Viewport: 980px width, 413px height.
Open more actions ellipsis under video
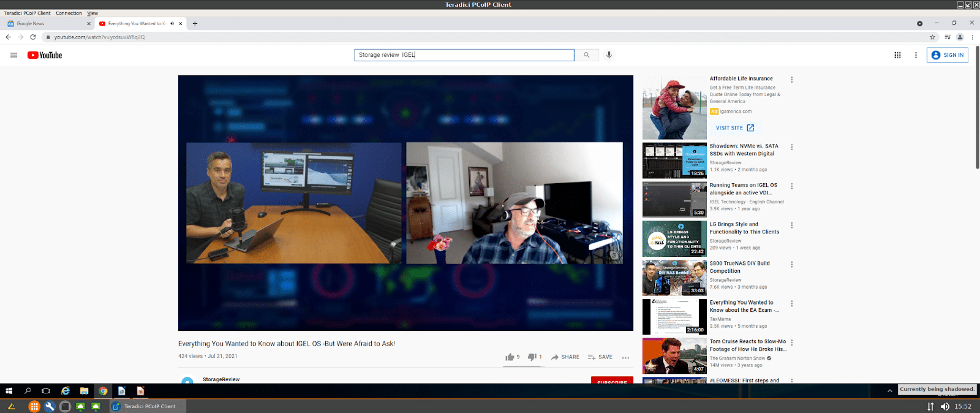625,357
